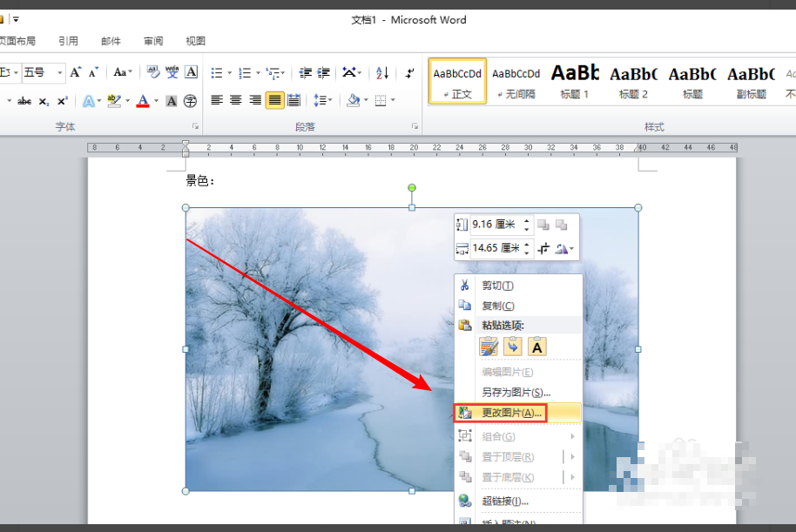This screenshot has height=532, width=796.
Task: Click the sort A-Z icon
Action: [x=382, y=73]
